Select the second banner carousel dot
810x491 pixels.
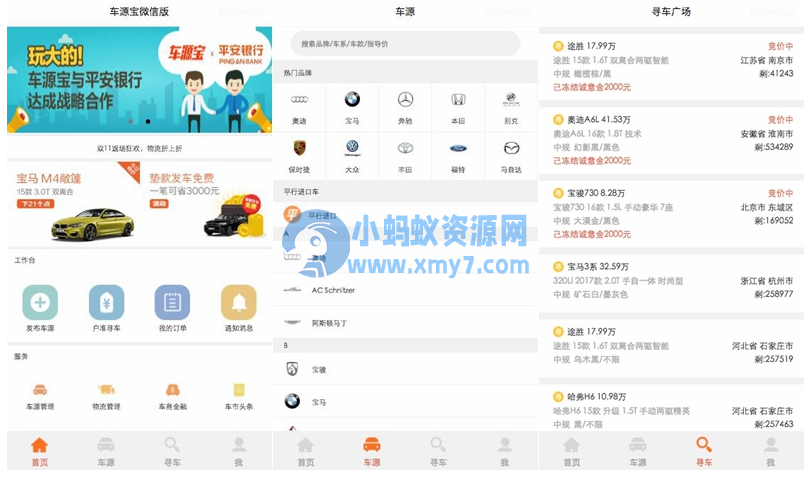click(x=148, y=121)
